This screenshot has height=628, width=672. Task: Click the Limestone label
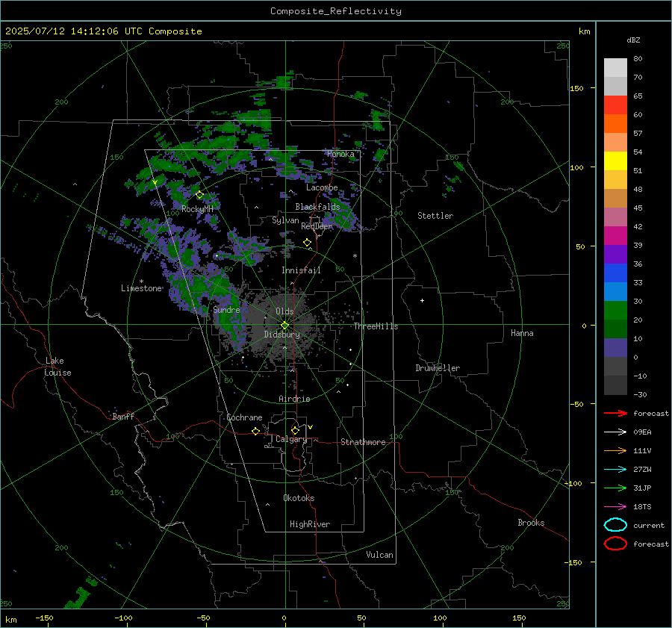pyautogui.click(x=141, y=288)
